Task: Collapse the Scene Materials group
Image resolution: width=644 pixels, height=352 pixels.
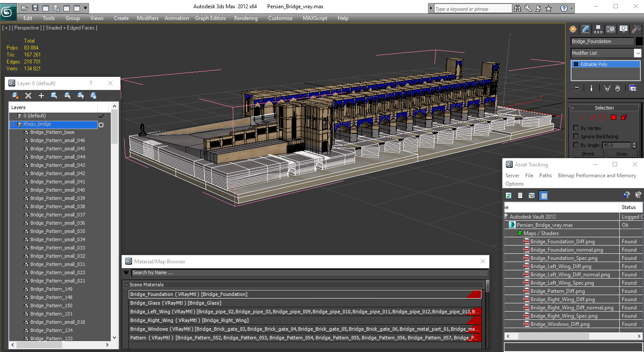Action: tap(126, 285)
